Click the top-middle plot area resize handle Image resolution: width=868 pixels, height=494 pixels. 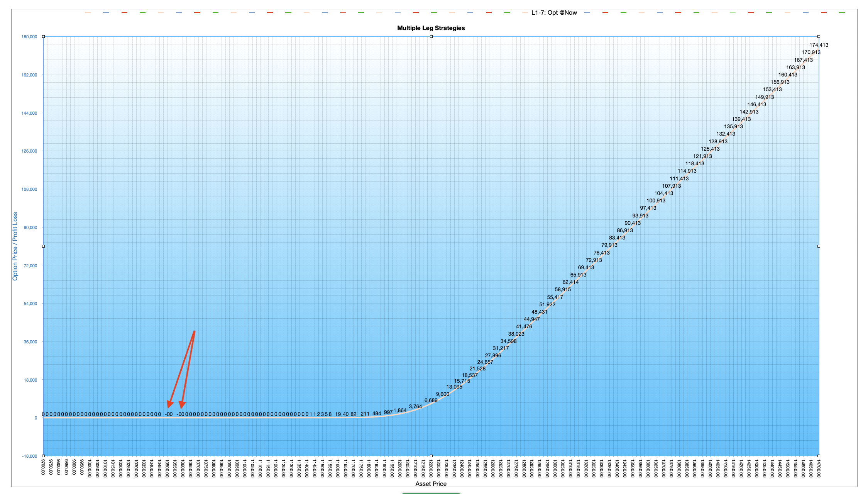(431, 37)
